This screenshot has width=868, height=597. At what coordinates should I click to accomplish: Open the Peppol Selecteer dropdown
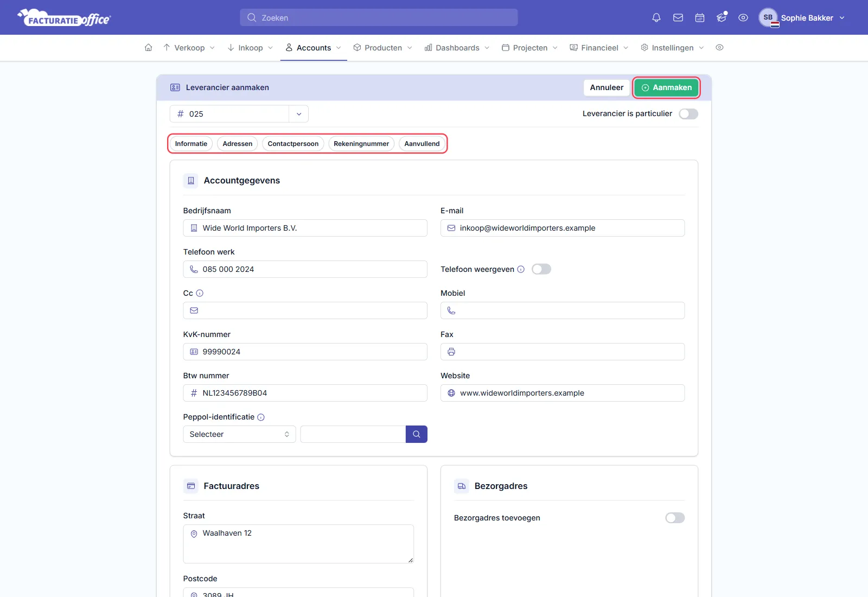(239, 434)
